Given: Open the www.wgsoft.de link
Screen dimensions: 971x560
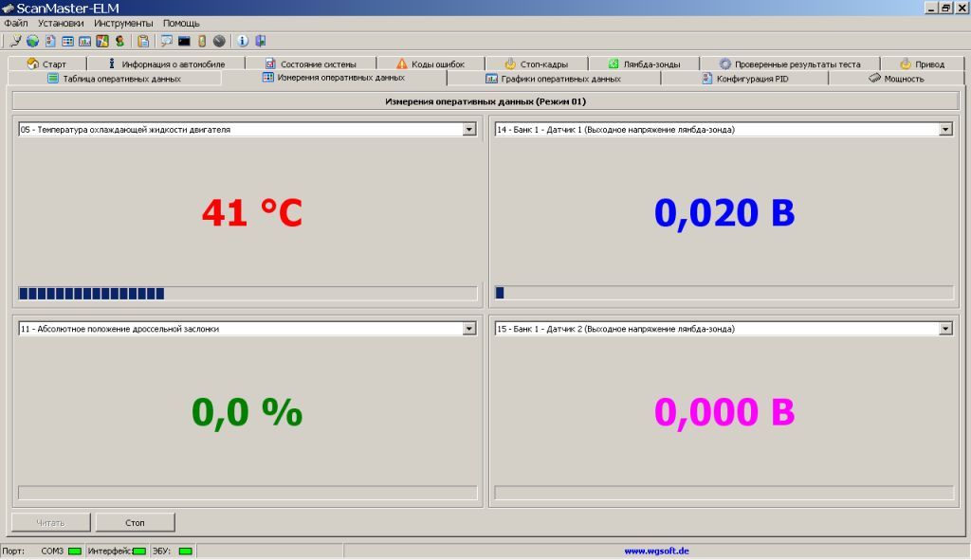Looking at the screenshot, I should (x=656, y=551).
